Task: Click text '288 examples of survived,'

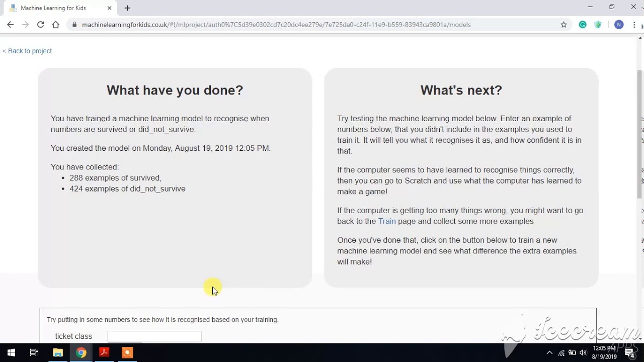Action: tap(115, 178)
